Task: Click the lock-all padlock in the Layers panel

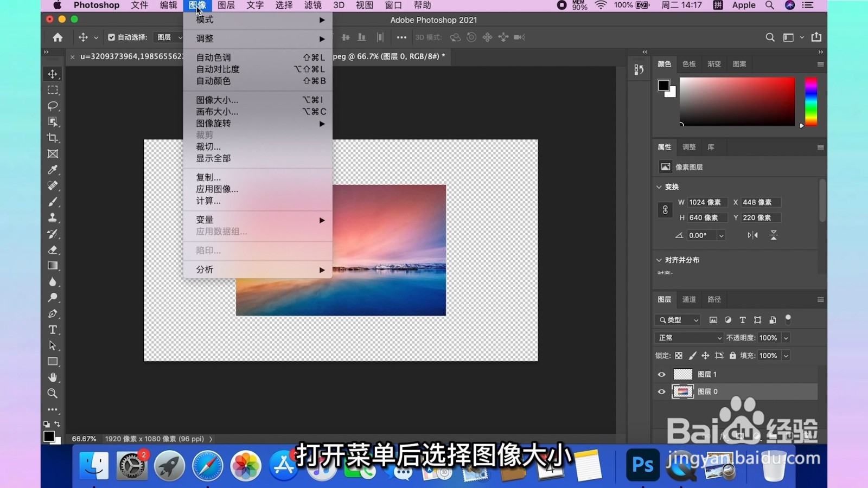Action: [733, 355]
